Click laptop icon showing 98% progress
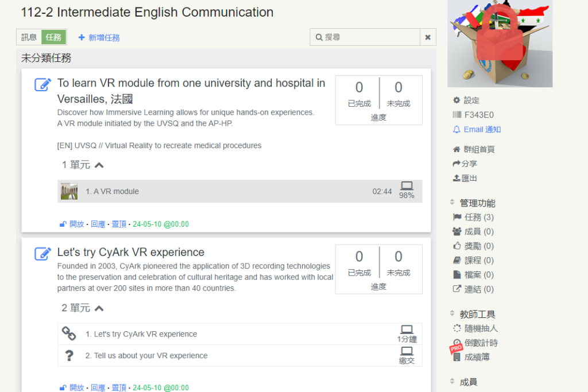Screen dimensions: 588x392 (407, 185)
